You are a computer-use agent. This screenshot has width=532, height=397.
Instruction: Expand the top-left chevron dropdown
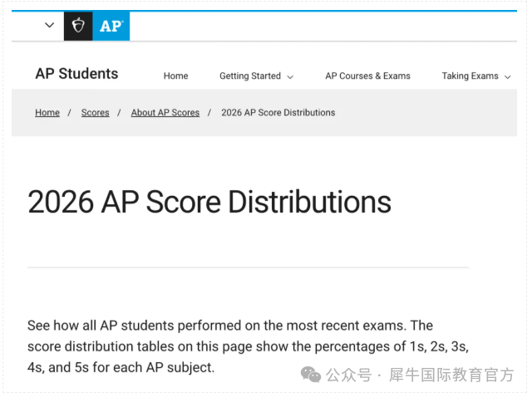(50, 25)
